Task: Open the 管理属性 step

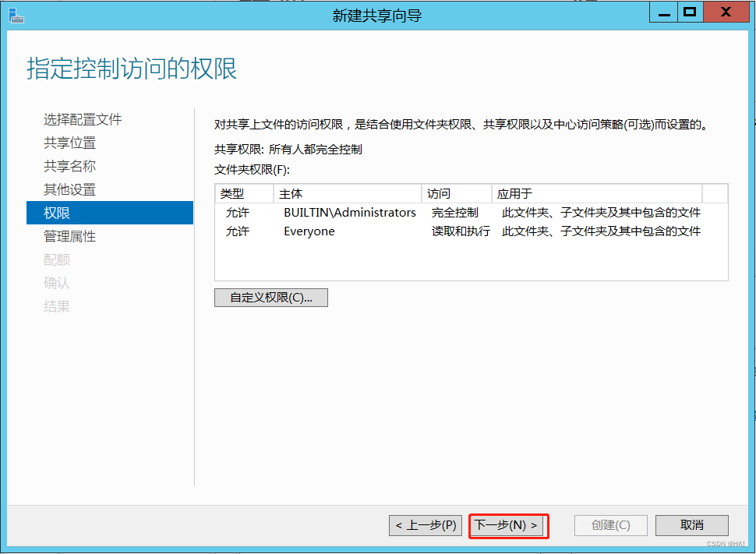Action: [69, 236]
